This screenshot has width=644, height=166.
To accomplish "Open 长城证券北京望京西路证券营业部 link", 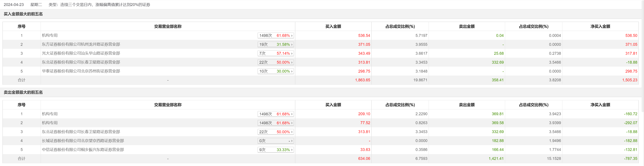I will [x=83, y=141].
